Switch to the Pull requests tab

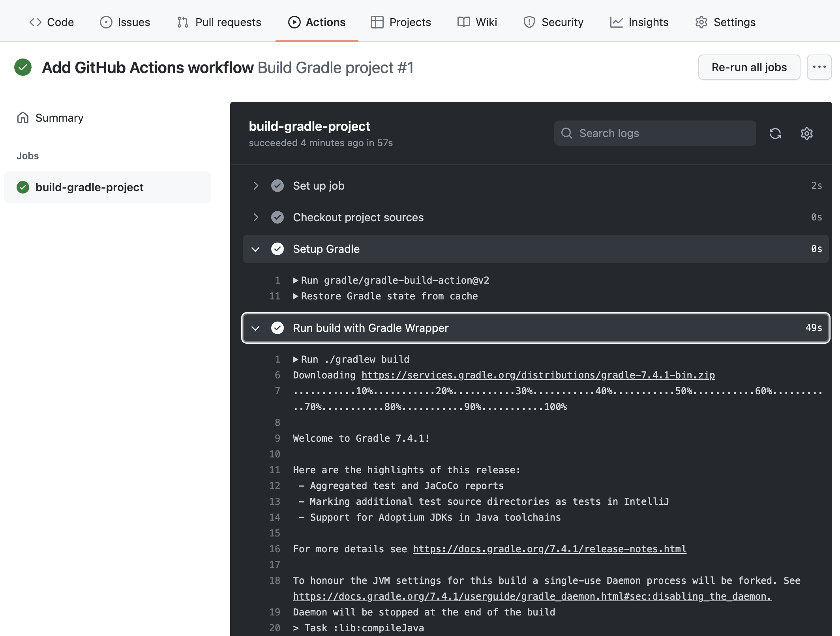tap(227, 22)
